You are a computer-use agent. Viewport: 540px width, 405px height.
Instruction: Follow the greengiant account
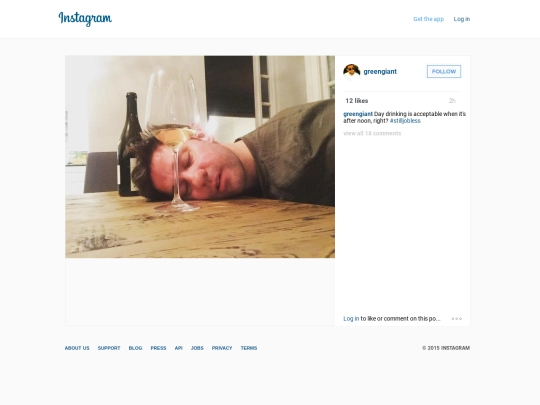pos(444,72)
